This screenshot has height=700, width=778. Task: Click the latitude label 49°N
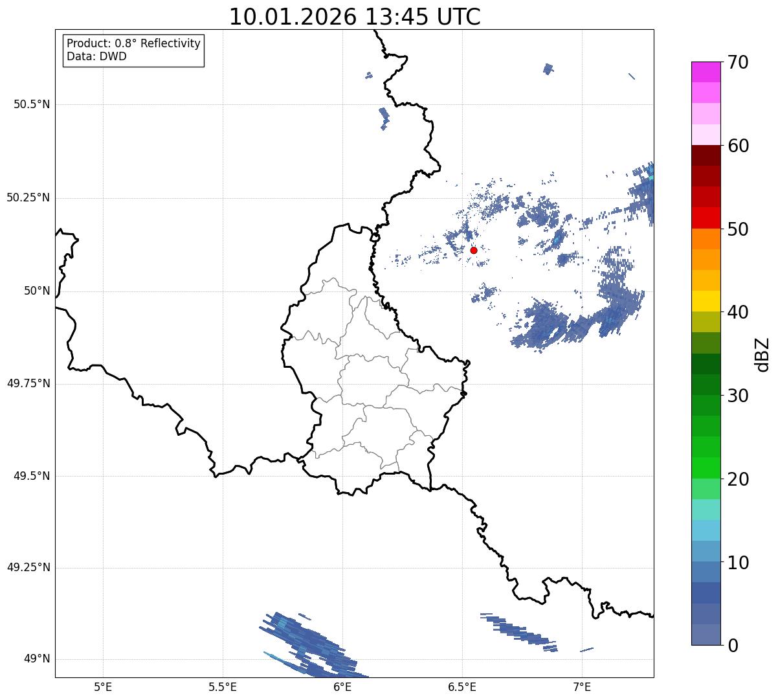[x=38, y=659]
